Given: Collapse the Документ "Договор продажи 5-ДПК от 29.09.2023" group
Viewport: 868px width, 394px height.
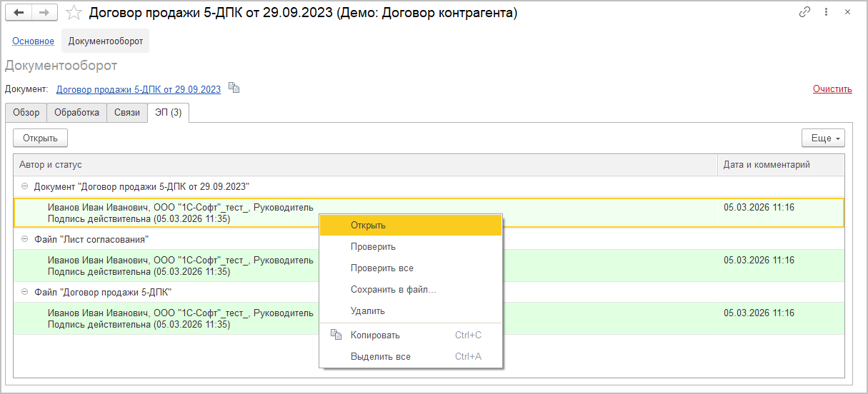Looking at the screenshot, I should (24, 186).
